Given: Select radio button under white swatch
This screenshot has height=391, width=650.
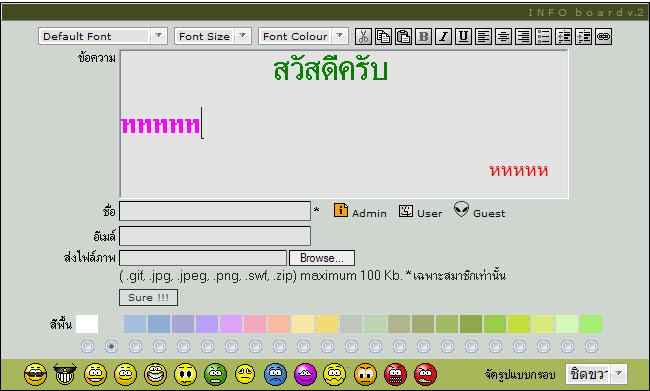Looking at the screenshot, I should tap(87, 346).
